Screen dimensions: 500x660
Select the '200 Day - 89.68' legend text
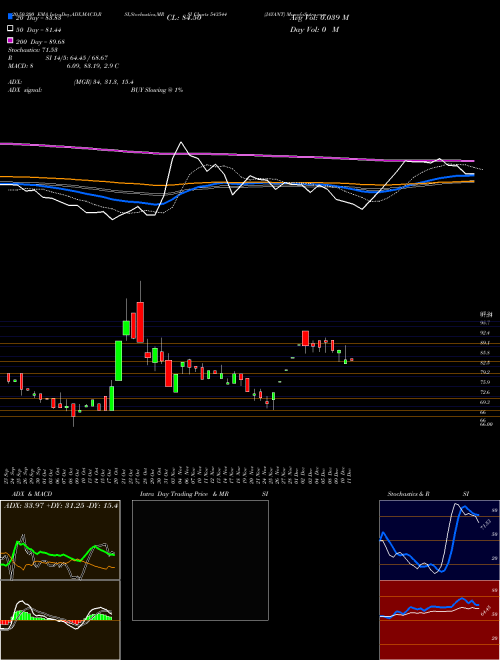[40, 42]
